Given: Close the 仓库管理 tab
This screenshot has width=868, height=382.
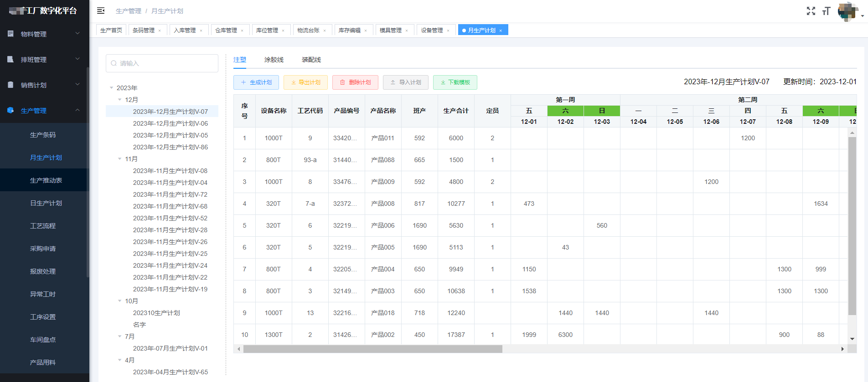Looking at the screenshot, I should [x=242, y=31].
